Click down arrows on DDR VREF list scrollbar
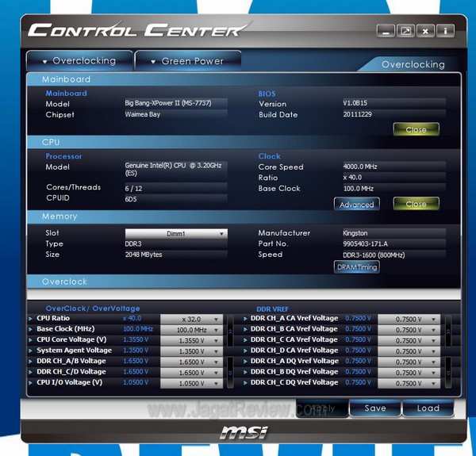Screen dimensions: 476x456 point(448,373)
